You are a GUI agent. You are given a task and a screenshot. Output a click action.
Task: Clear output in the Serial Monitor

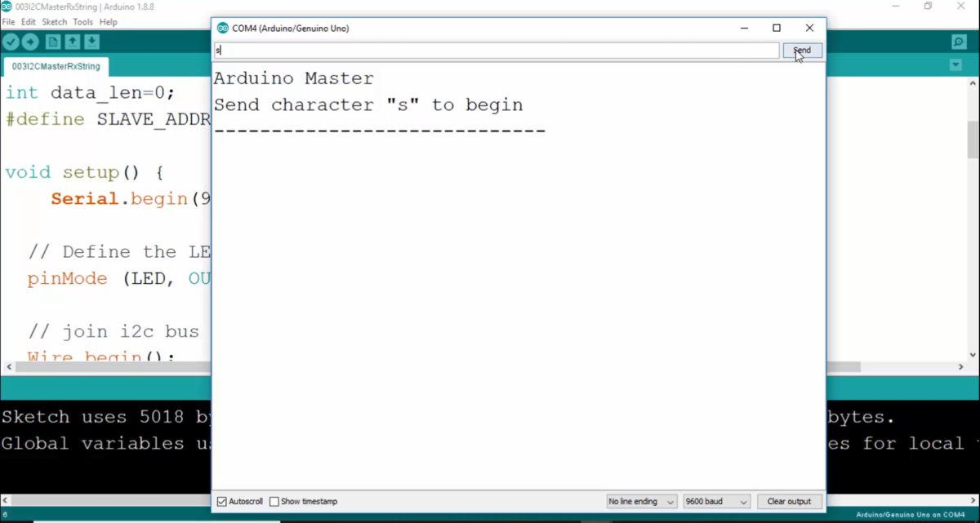pos(789,501)
